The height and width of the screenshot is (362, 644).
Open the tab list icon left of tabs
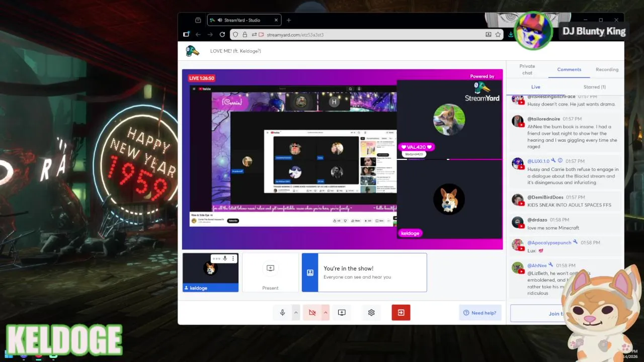click(198, 20)
